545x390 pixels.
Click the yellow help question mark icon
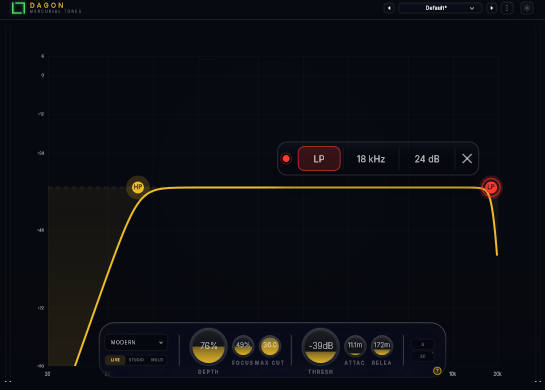click(x=437, y=371)
